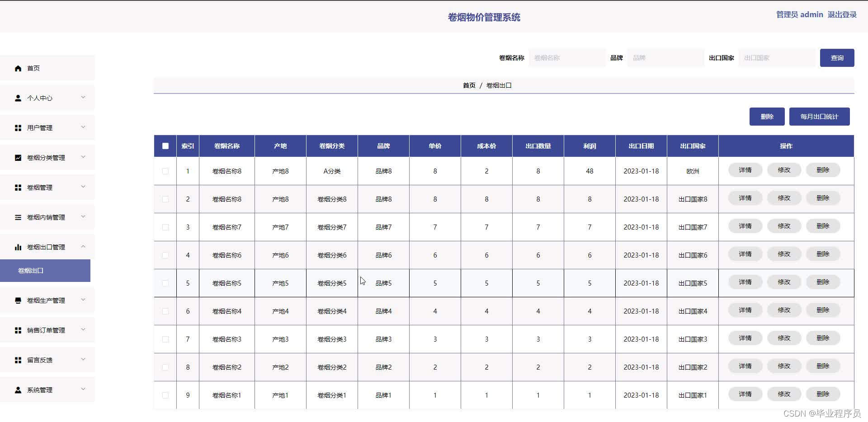
Task: Click 修改 for row index 9
Action: (784, 394)
